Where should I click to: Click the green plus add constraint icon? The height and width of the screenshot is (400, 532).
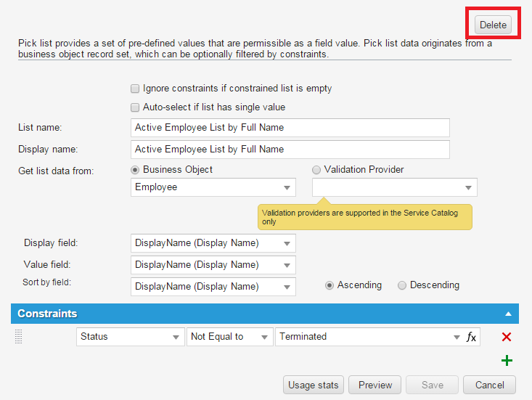pos(507,361)
